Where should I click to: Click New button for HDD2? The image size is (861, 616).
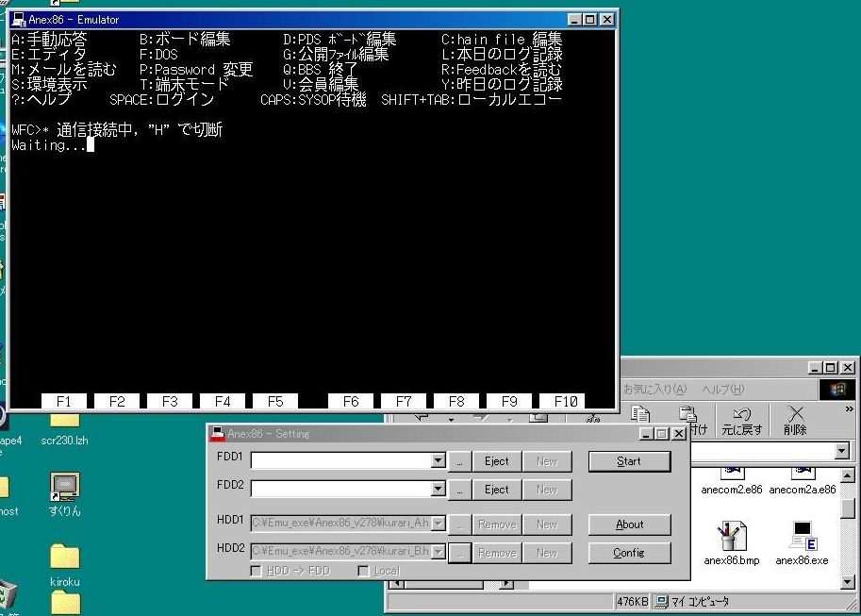coord(547,553)
